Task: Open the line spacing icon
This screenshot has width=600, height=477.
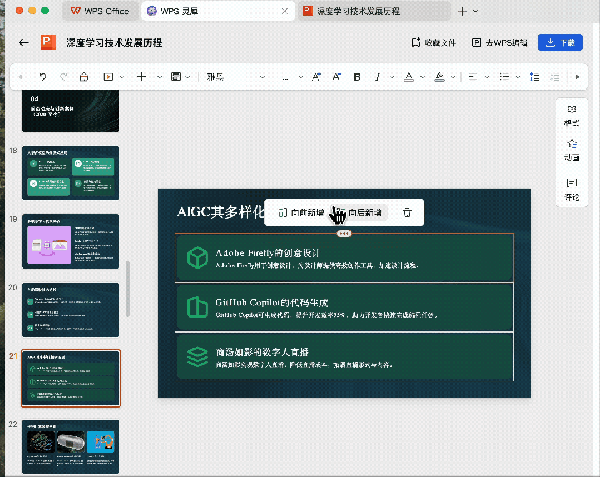Action: (535, 77)
